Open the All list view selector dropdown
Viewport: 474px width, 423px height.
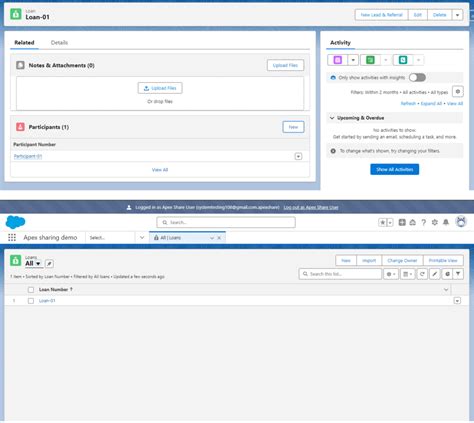[38, 264]
